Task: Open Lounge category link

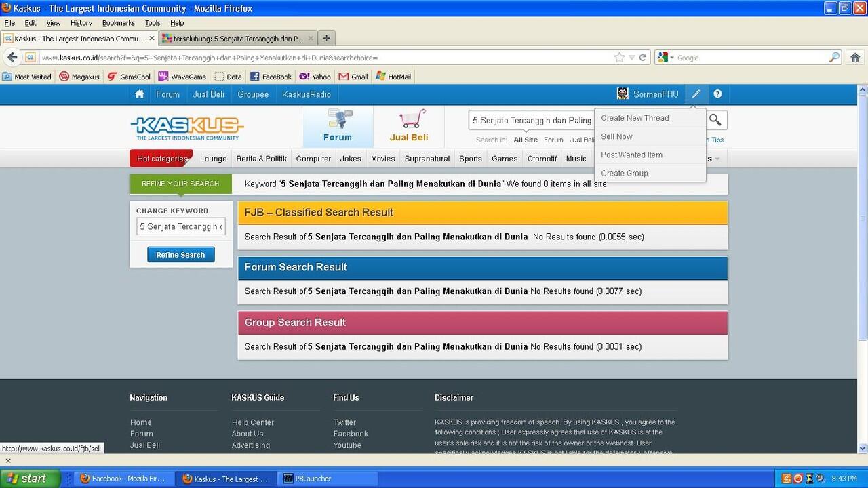Action: (213, 159)
